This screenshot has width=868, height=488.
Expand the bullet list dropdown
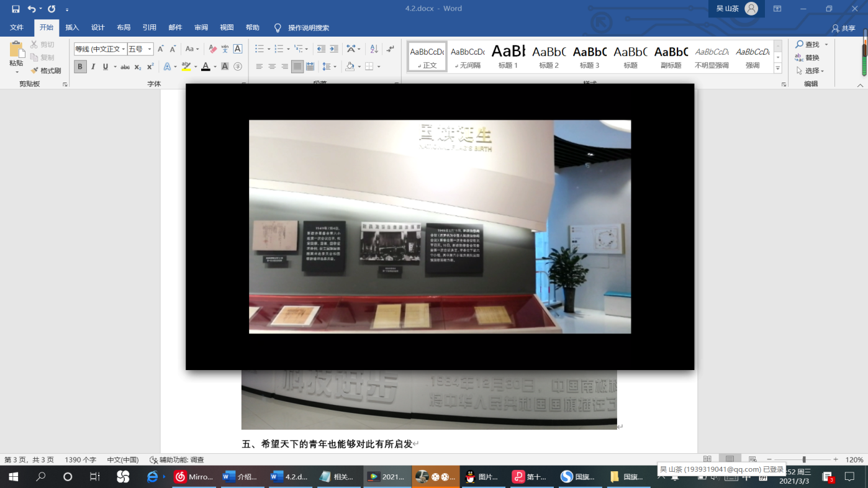click(x=268, y=49)
